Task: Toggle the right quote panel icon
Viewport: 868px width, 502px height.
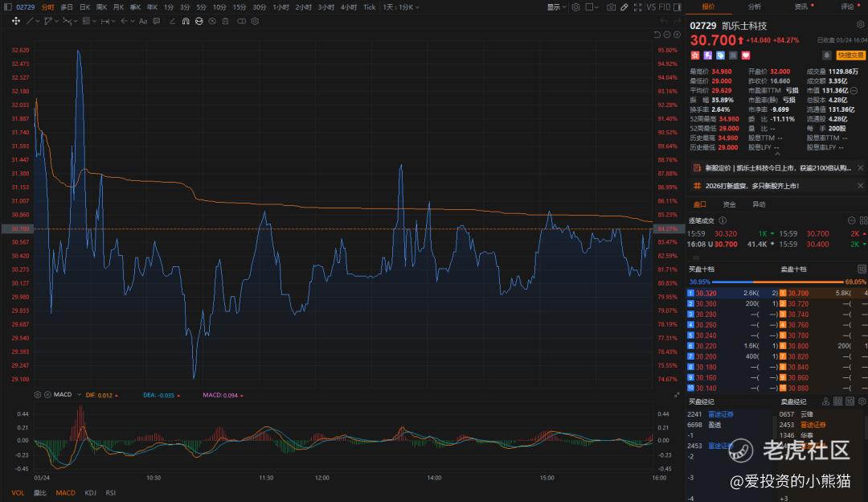Action: pos(678,7)
